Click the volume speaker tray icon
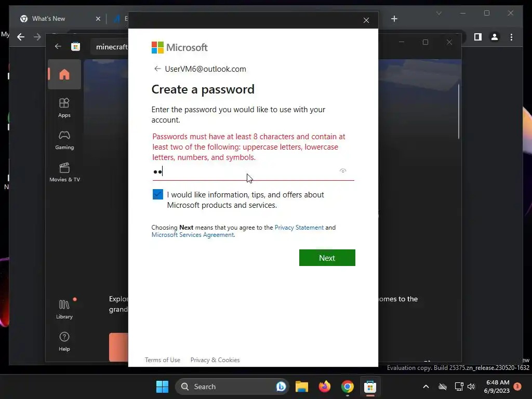The image size is (532, 399). pos(471,387)
